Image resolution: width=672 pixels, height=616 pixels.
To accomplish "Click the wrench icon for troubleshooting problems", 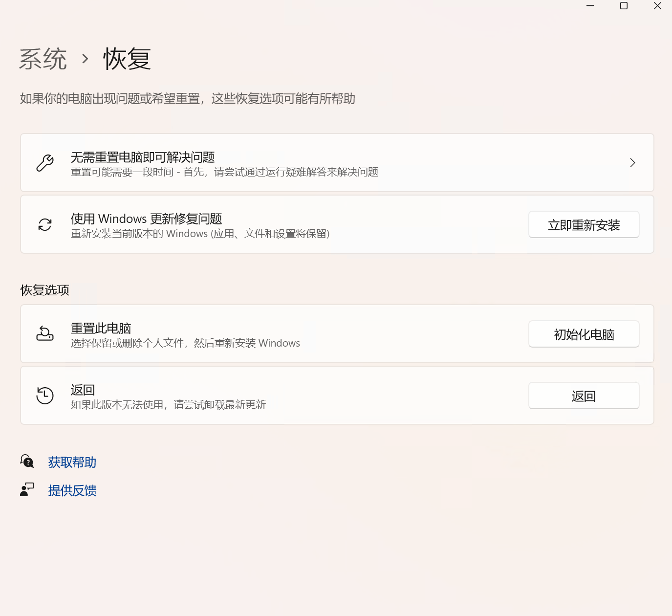I will 44,163.
